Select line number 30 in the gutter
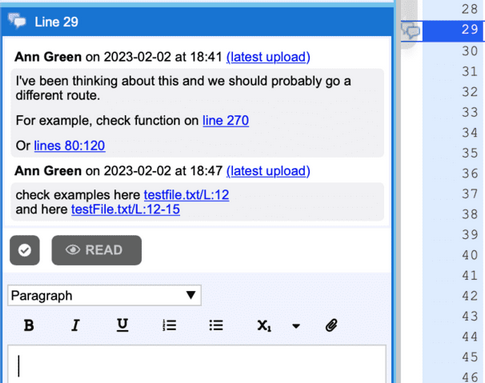485x383 pixels. [x=470, y=51]
